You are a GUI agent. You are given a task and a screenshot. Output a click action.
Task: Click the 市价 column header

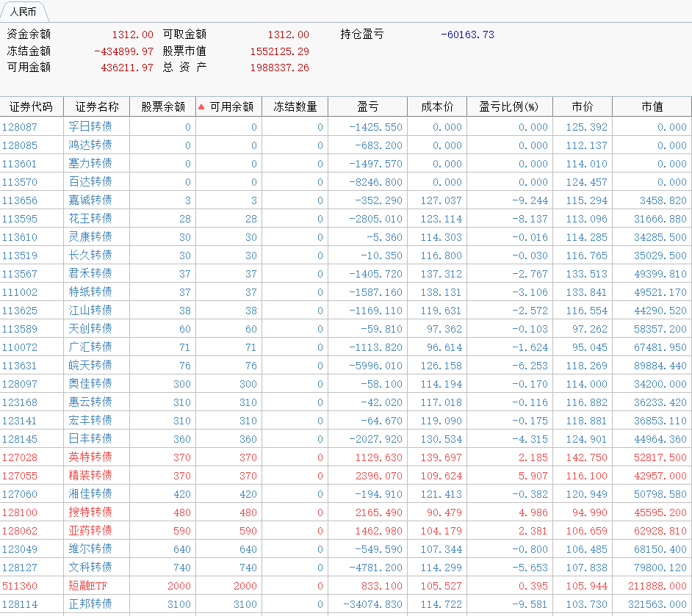[582, 107]
